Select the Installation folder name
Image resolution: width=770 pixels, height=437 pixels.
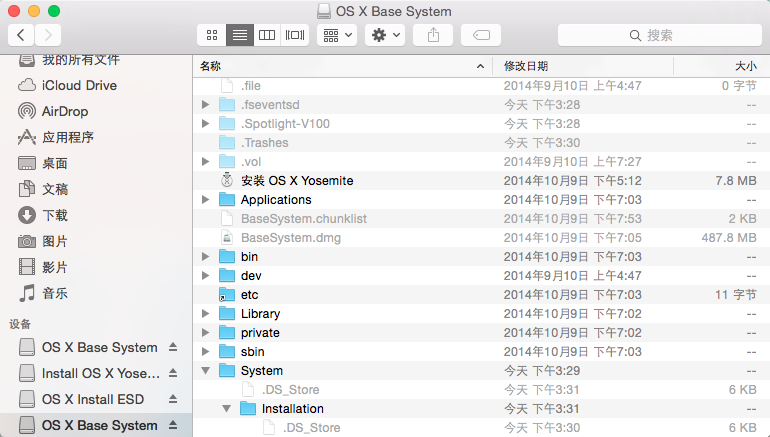tap(293, 409)
